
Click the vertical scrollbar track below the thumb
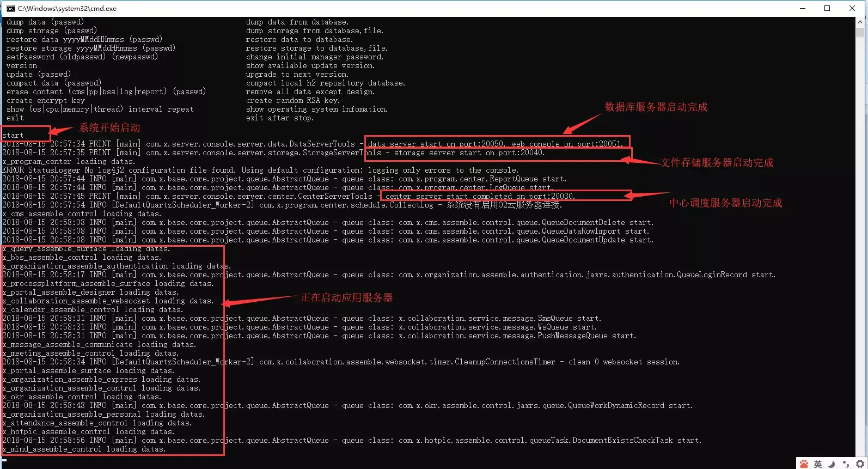click(x=860, y=245)
